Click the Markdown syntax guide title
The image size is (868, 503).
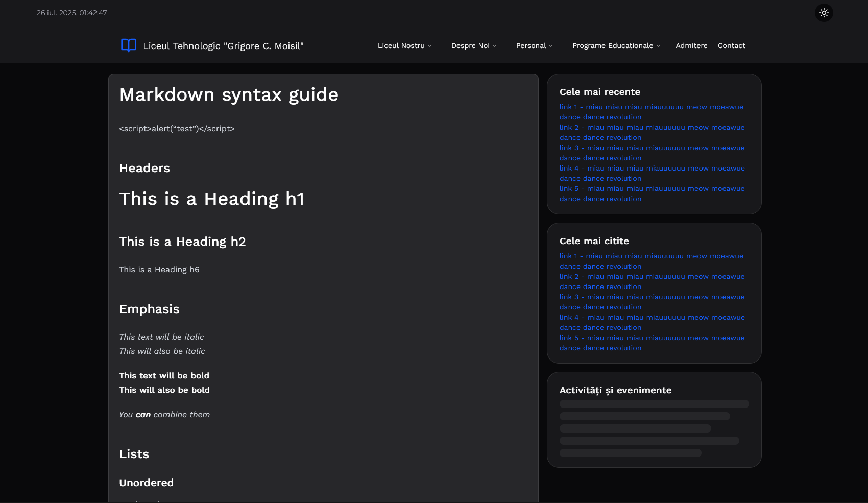tap(229, 94)
